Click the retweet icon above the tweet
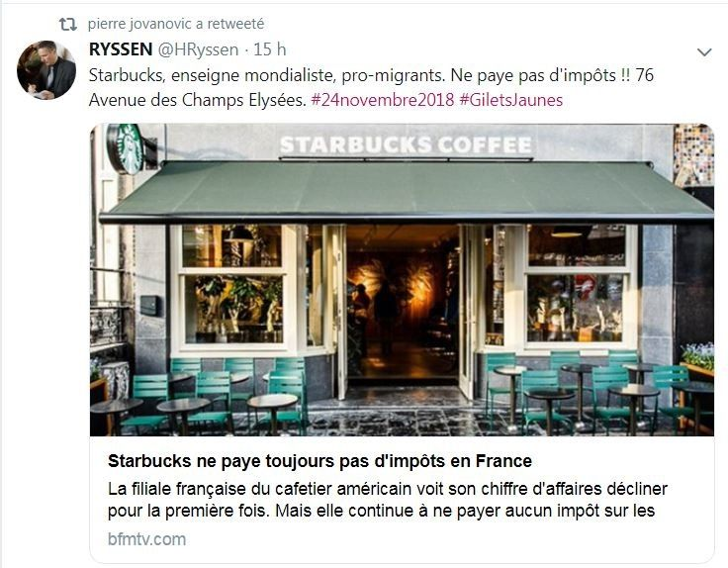Screen dimensions: 728x568 coord(68,24)
